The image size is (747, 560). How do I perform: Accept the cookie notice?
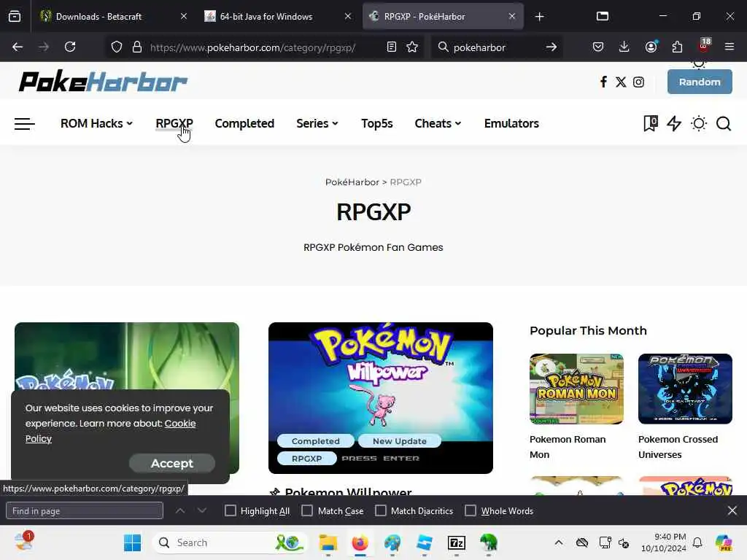pos(172,463)
